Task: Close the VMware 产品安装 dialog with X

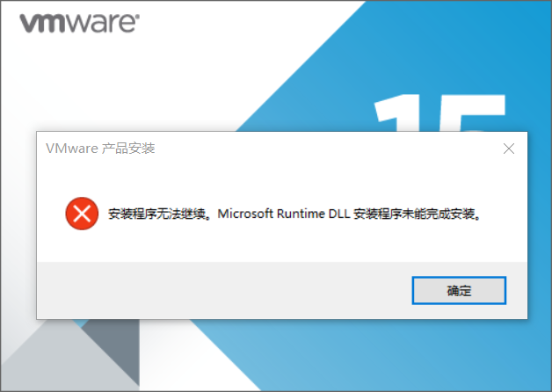Action: 509,149
